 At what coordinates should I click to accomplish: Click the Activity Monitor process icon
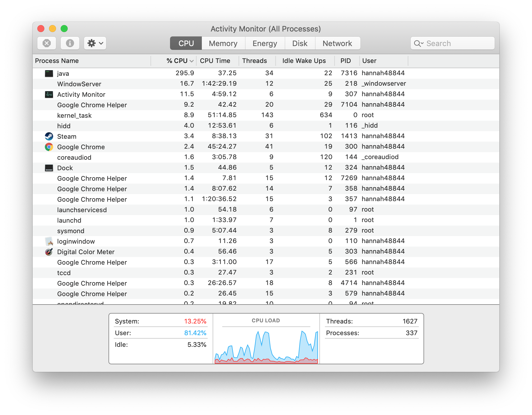pos(49,94)
